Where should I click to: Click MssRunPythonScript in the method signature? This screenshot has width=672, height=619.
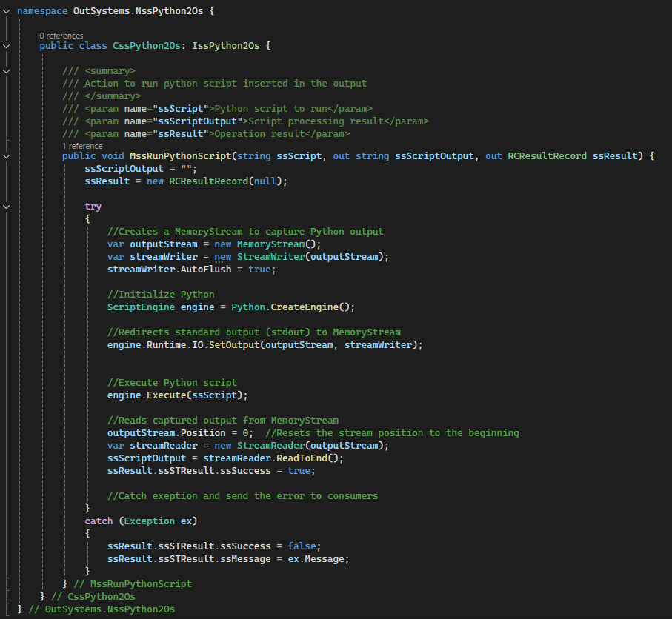(x=181, y=156)
